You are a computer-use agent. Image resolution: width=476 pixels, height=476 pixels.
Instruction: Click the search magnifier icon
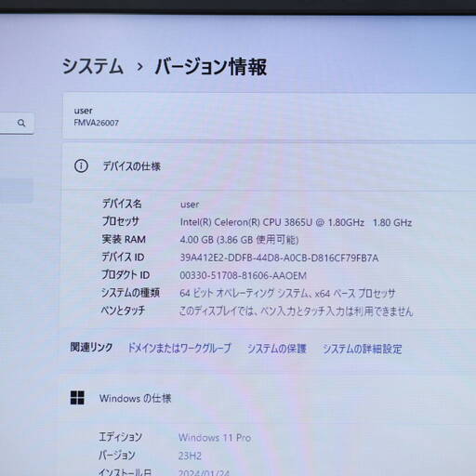21,123
